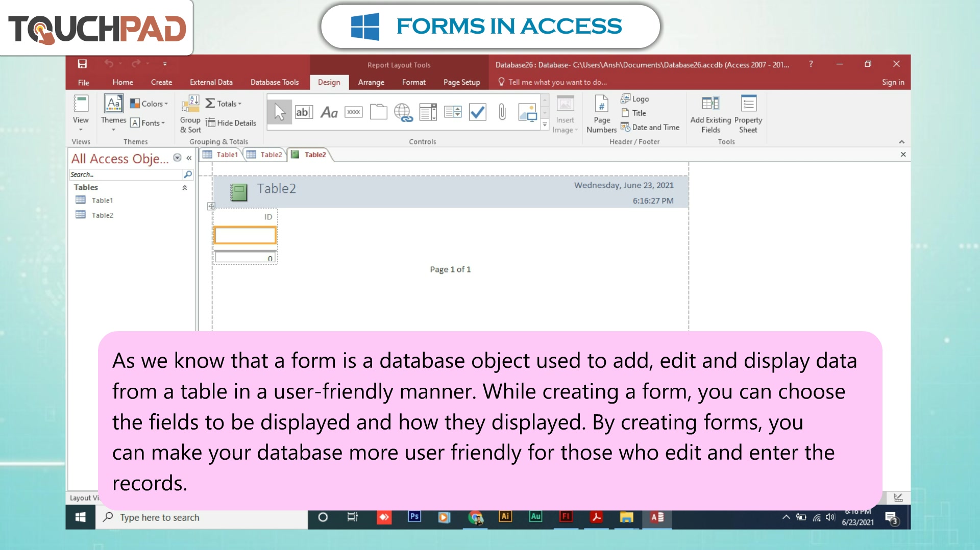Viewport: 980px width, 550px height.
Task: Collapse the navigation pane shutter bar
Action: pyautogui.click(x=189, y=158)
